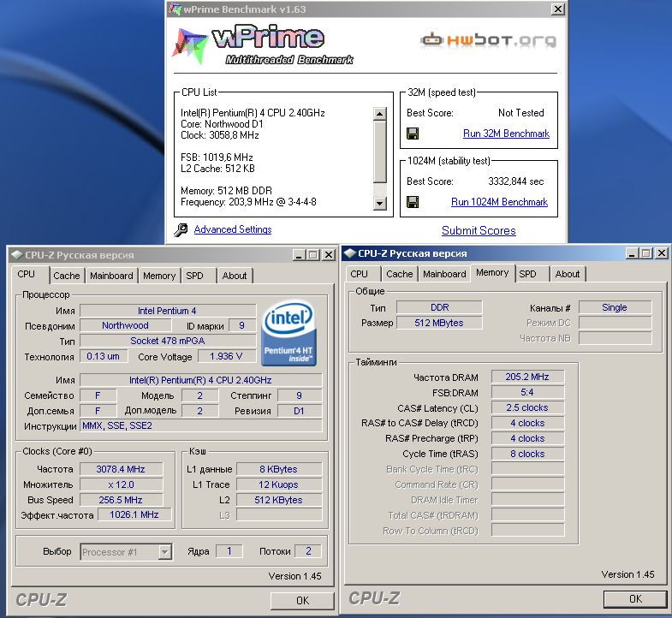Click the 512 MBytes memory size field

click(440, 323)
